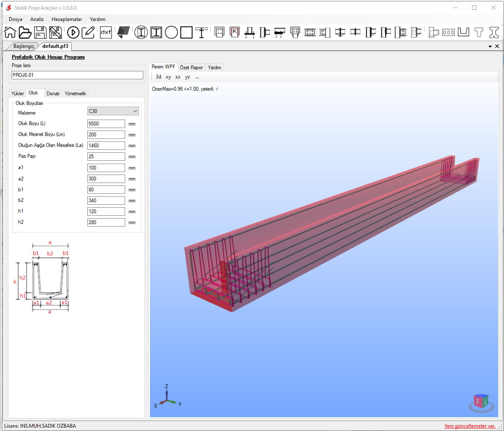Click the 'Prefabrik Oluk Hesap Programı' heading
504x431 pixels.
coord(48,57)
